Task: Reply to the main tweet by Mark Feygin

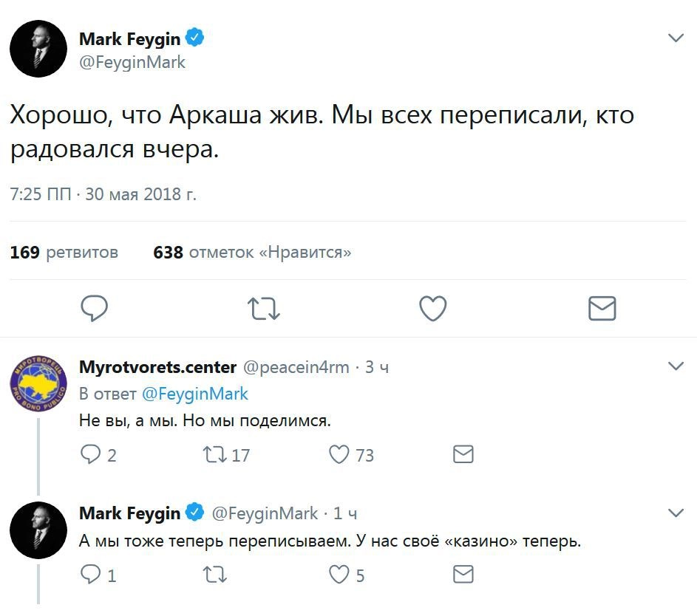Action: point(95,308)
